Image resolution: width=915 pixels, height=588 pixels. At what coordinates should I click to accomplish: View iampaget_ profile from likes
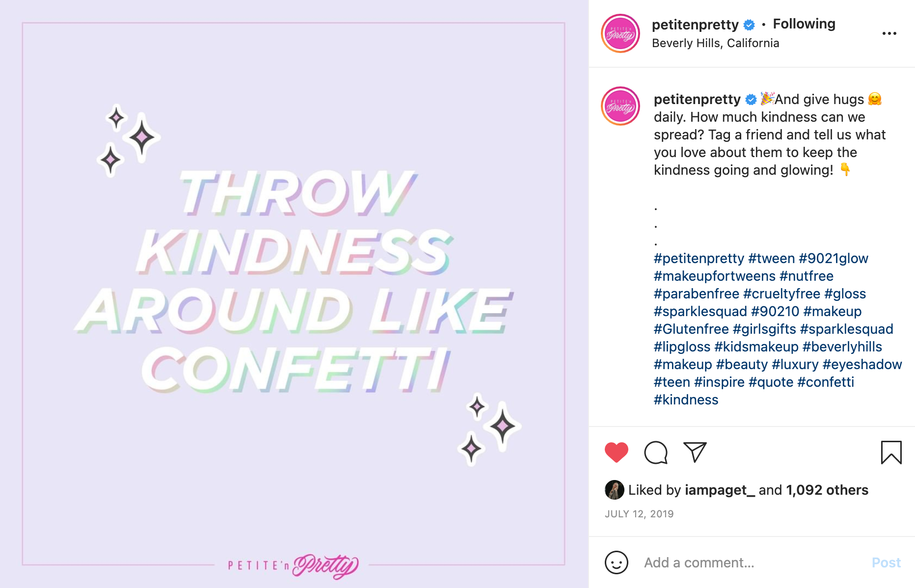click(x=720, y=490)
